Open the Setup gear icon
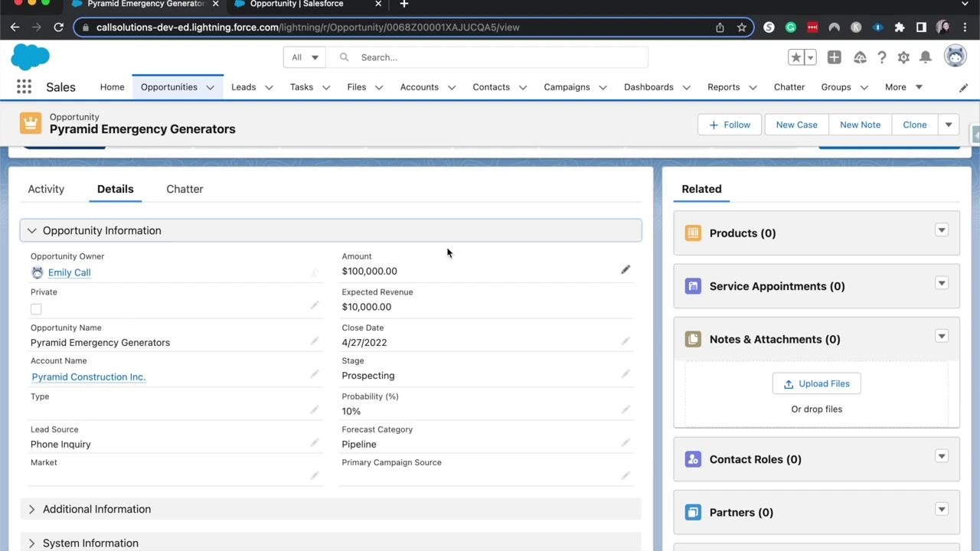The image size is (980, 551). click(x=903, y=57)
